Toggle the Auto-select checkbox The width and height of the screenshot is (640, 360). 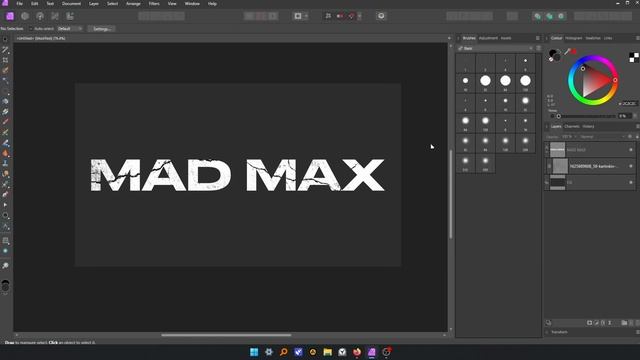pos(31,29)
